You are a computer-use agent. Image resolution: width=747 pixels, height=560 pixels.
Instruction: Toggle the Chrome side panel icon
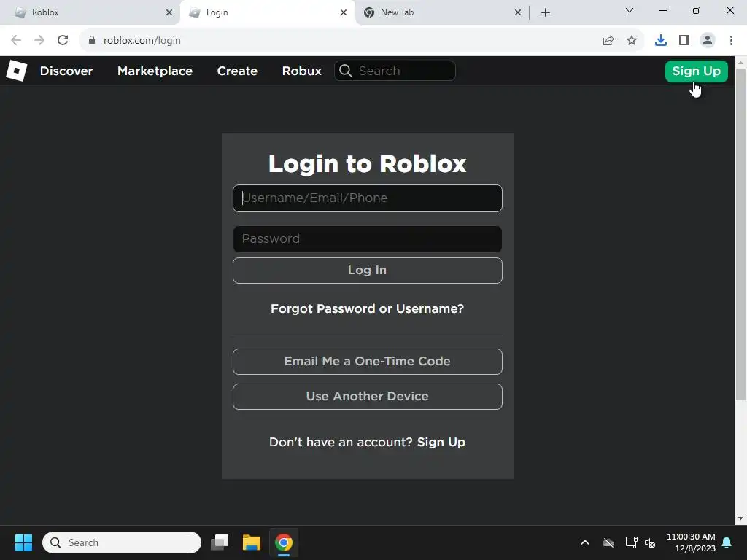pyautogui.click(x=684, y=41)
